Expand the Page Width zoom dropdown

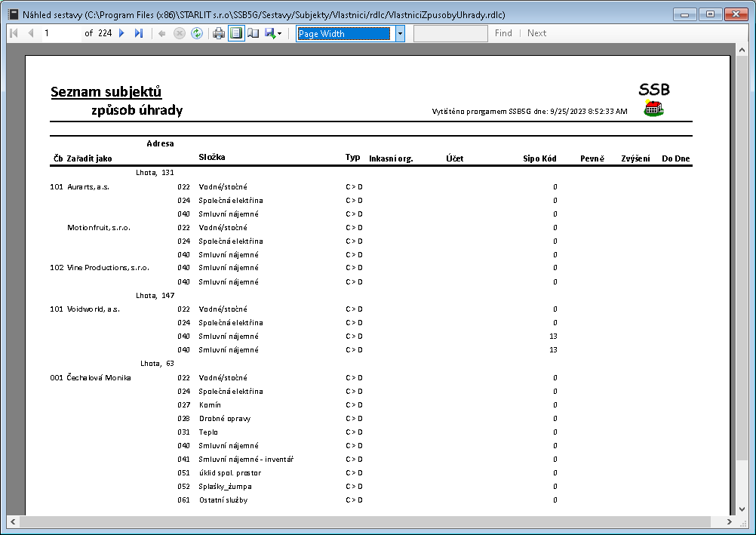(x=400, y=33)
